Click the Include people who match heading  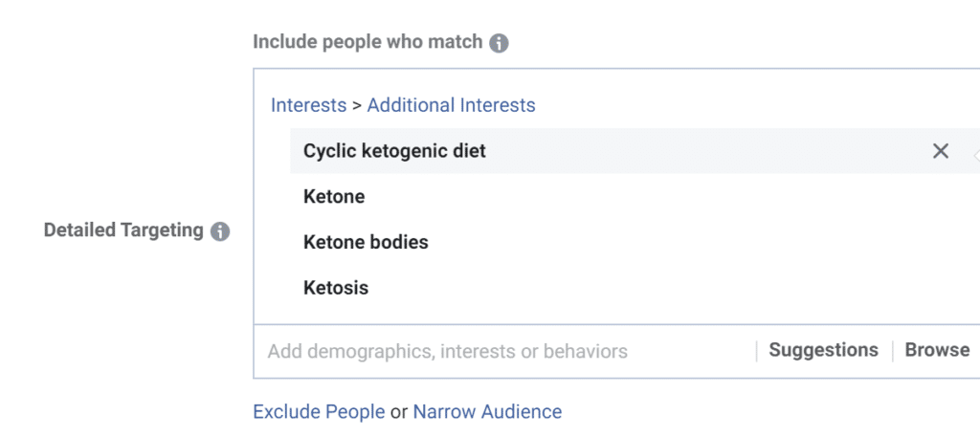[367, 42]
